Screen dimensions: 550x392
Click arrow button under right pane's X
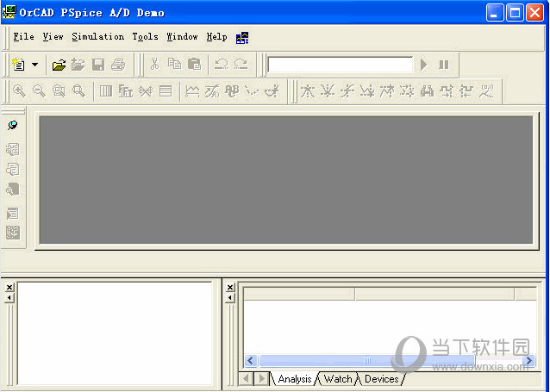(x=230, y=298)
